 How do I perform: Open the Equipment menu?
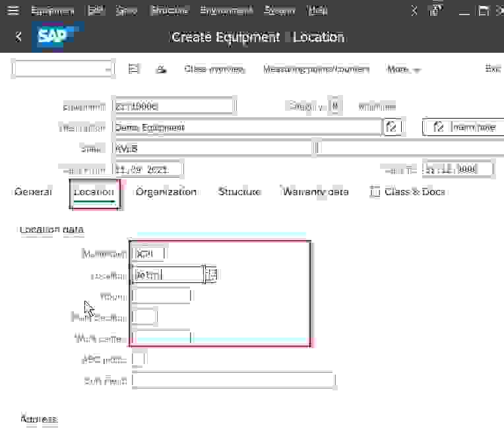[52, 11]
